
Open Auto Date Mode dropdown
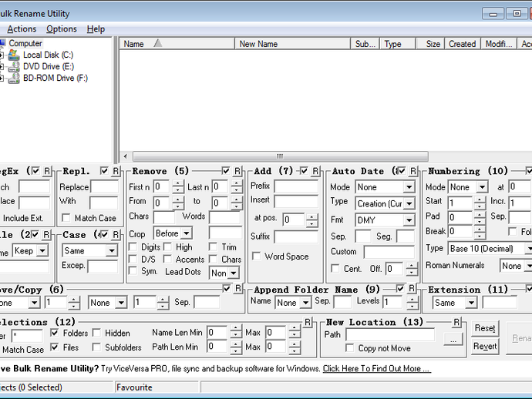409,186
